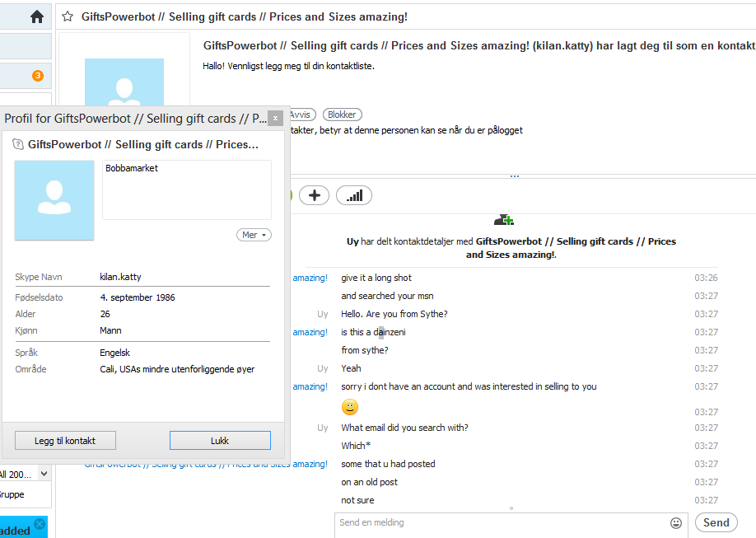Click the add-contact icon above shared details
The height and width of the screenshot is (538, 756).
point(504,220)
